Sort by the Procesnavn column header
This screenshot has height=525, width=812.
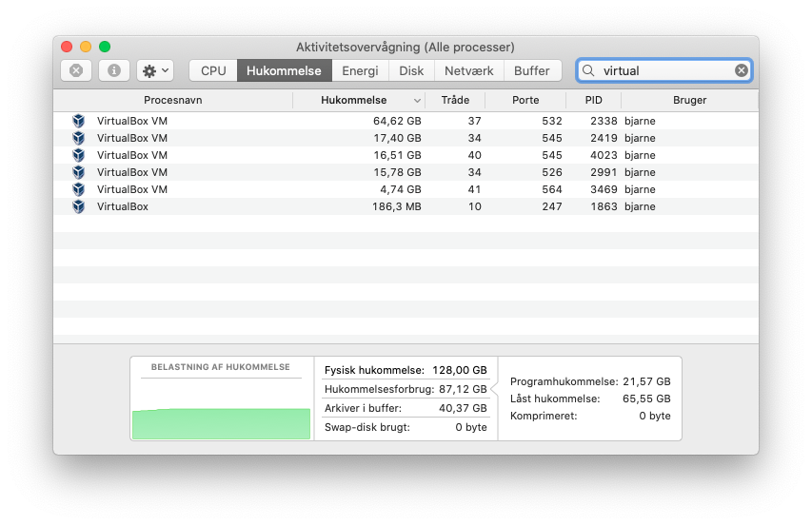[173, 100]
